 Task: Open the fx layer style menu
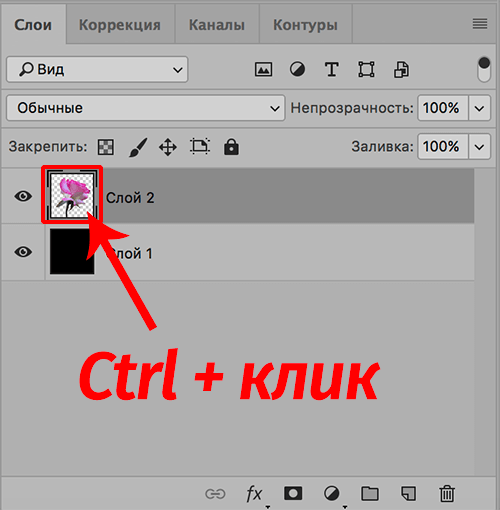tap(254, 493)
